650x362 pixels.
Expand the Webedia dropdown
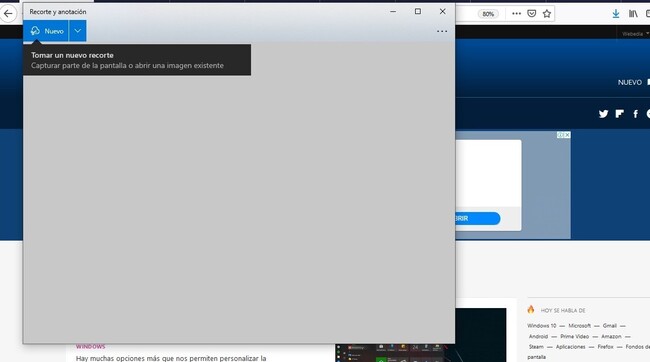635,34
